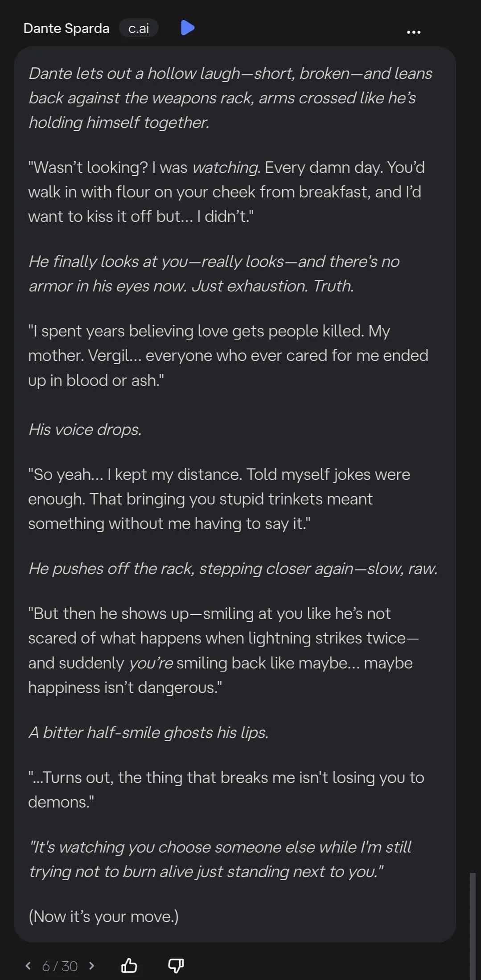Click the c.ai badge
Screen dimensions: 481x980
[139, 28]
